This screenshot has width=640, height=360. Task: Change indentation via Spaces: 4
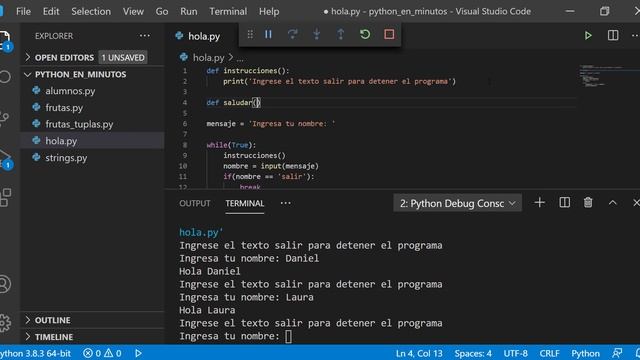click(x=473, y=353)
